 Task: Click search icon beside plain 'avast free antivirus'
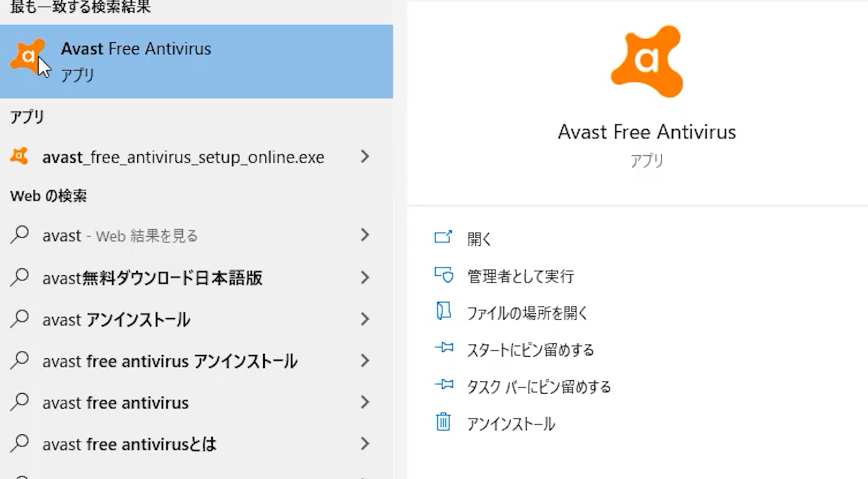[x=20, y=402]
